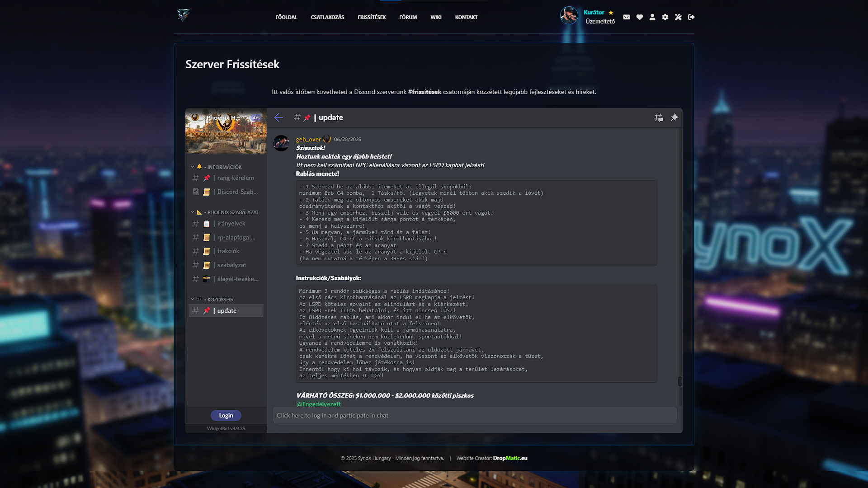Open the Phoenix H... server header menu
The width and height of the screenshot is (868, 488).
(226, 118)
